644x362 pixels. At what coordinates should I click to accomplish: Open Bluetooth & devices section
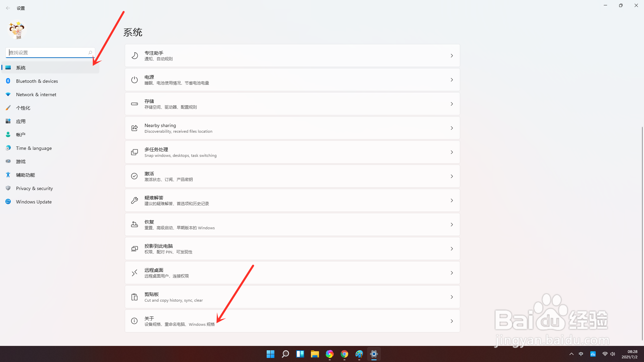[x=37, y=81]
